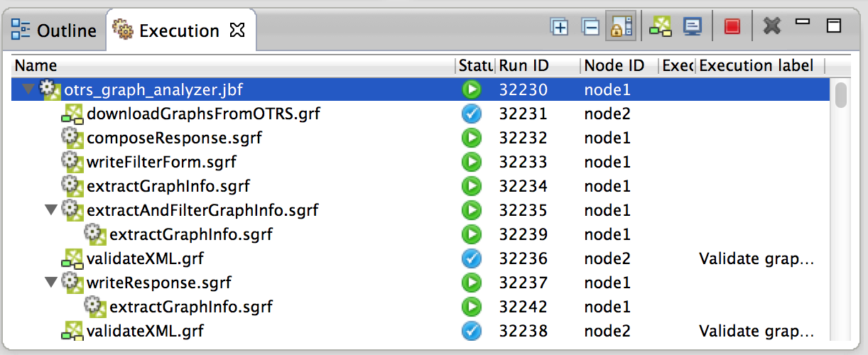Click the writeFilterForm.sgrf subgraph icon
868x355 pixels.
point(71,162)
